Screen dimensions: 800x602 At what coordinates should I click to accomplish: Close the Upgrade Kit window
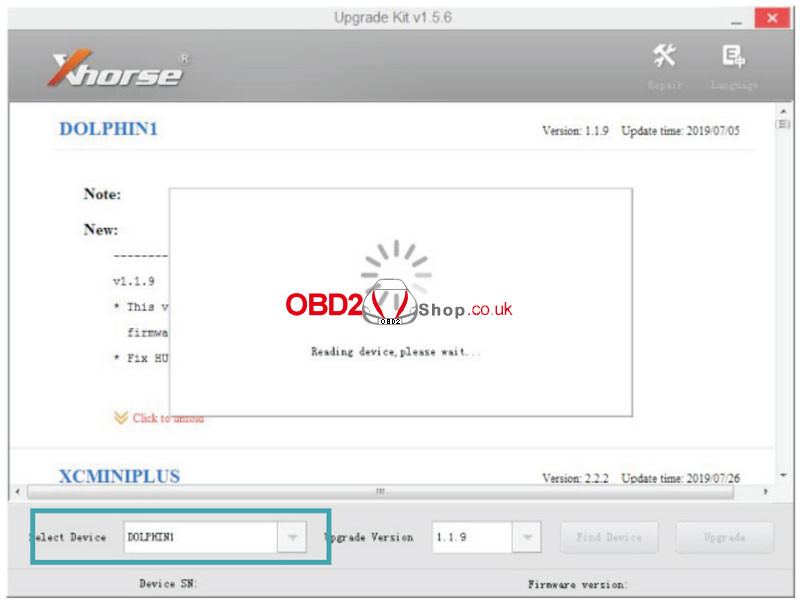pos(772,18)
